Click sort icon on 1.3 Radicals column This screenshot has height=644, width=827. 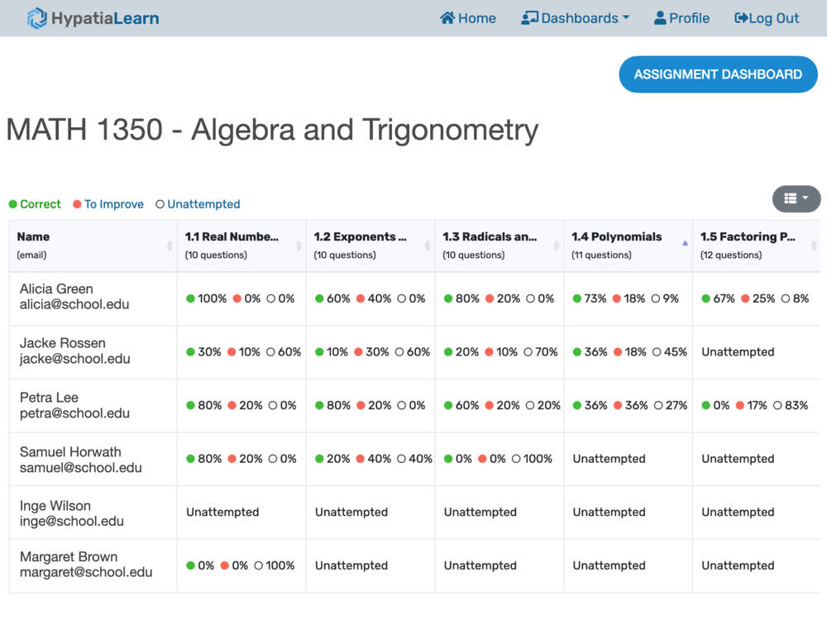pyautogui.click(x=557, y=246)
